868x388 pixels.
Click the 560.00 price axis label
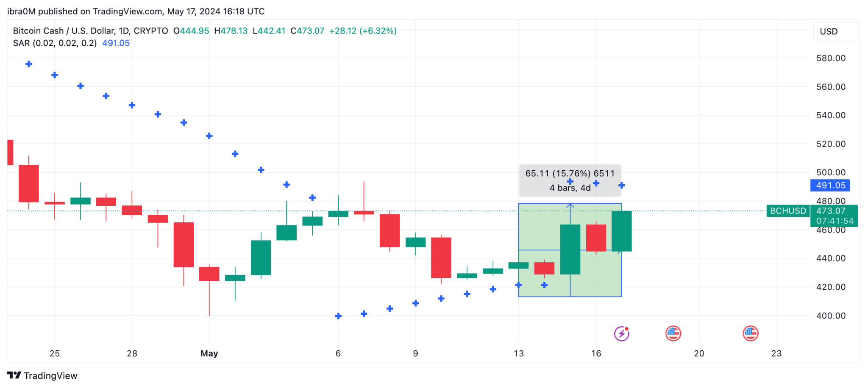pos(831,87)
